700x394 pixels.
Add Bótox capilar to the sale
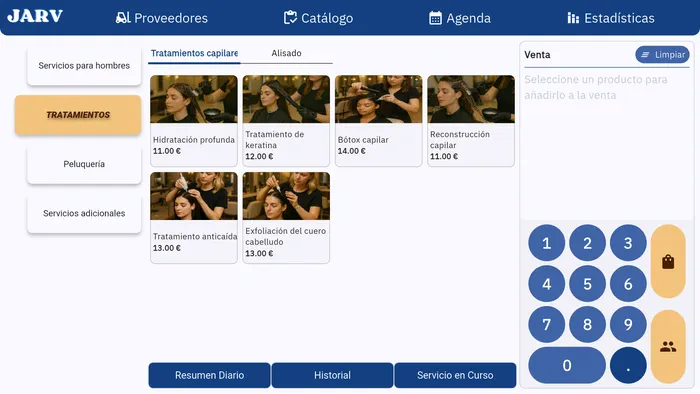coord(379,120)
